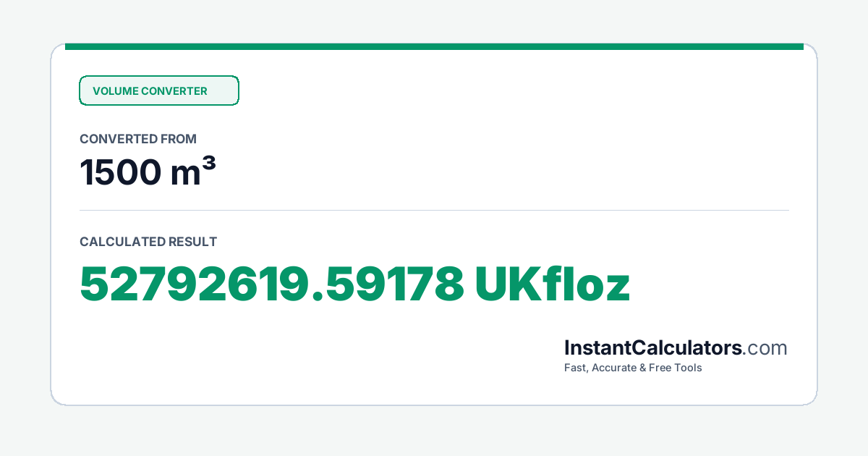Click the UKfloz unit text

tap(553, 284)
